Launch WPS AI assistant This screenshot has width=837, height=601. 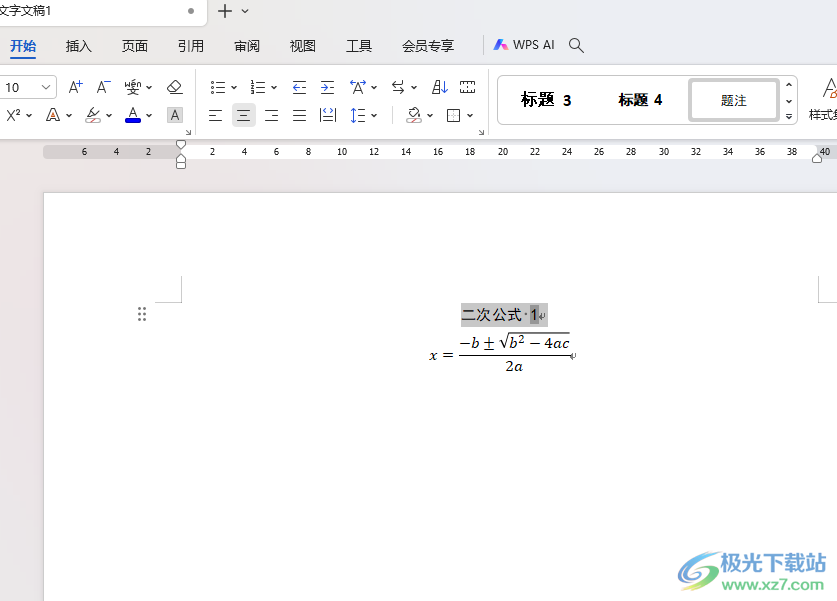(524, 45)
